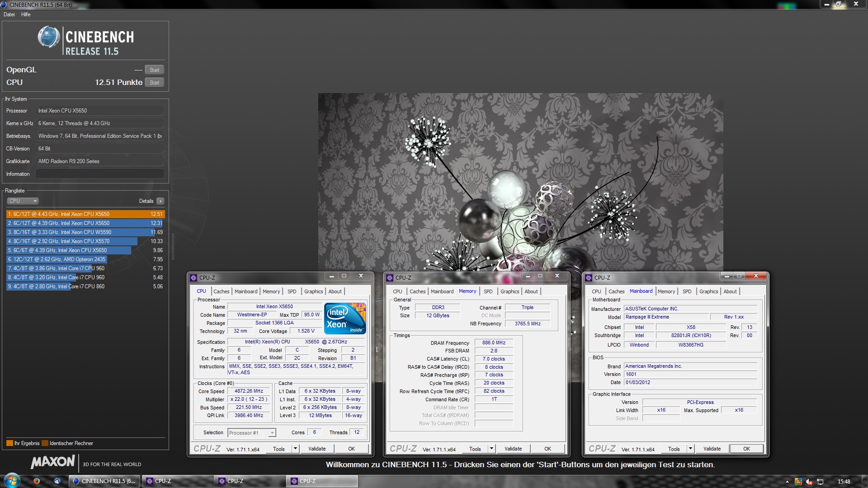Click Core Speed value 4872.26 MHz
This screenshot has height=488, width=868.
[249, 391]
